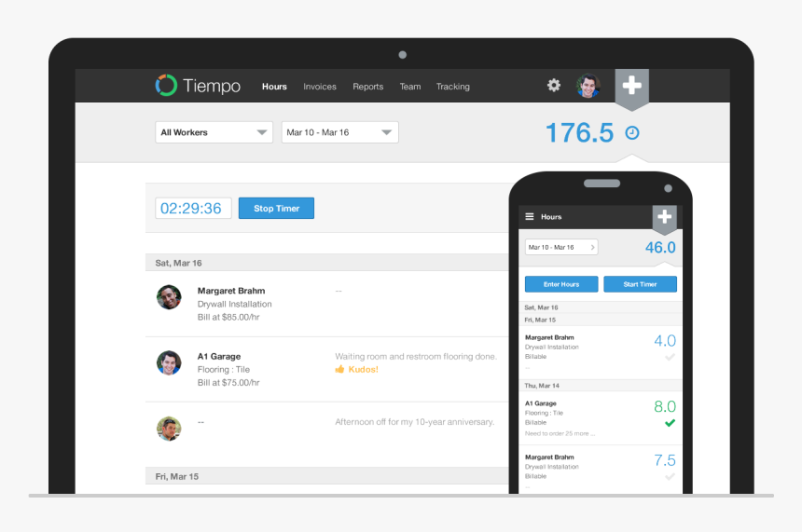
Task: Click the A1 Garage name on laptop
Action: (x=219, y=356)
